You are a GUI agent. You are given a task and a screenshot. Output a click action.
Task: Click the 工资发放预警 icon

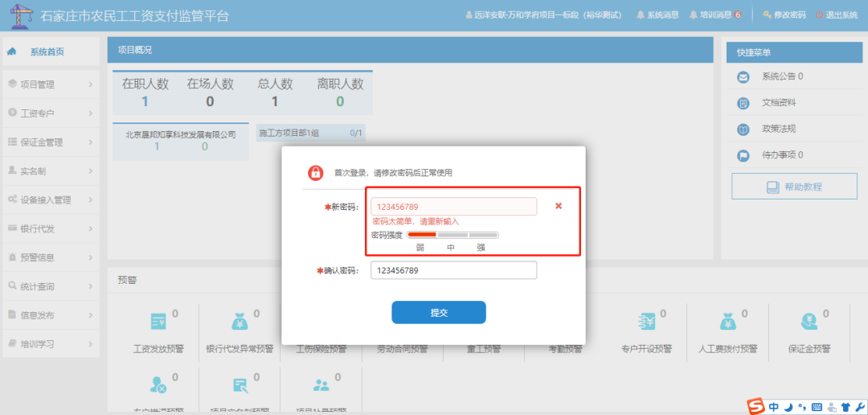coord(158,322)
